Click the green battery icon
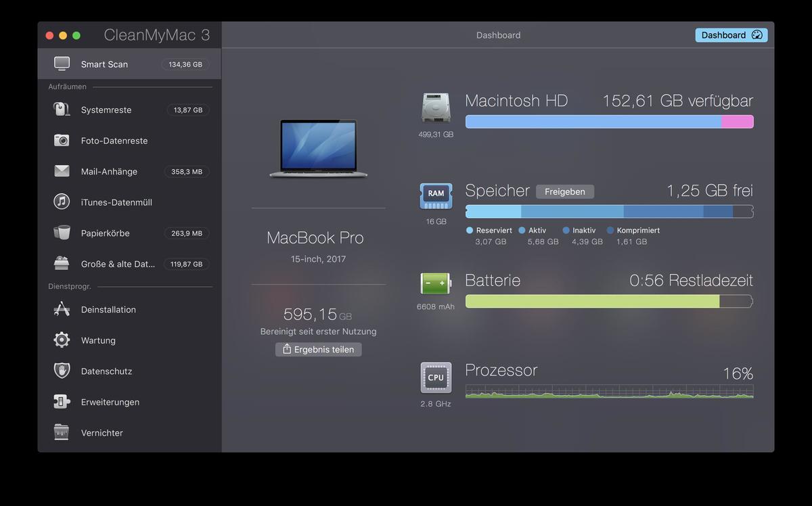Image resolution: width=812 pixels, height=506 pixels. (436, 283)
